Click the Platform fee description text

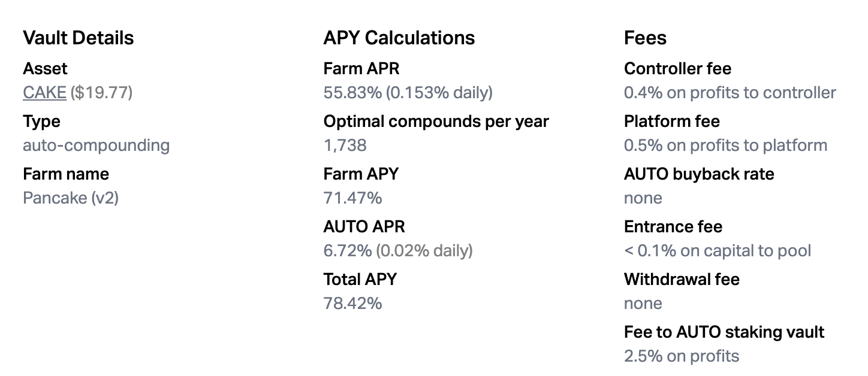pos(725,145)
